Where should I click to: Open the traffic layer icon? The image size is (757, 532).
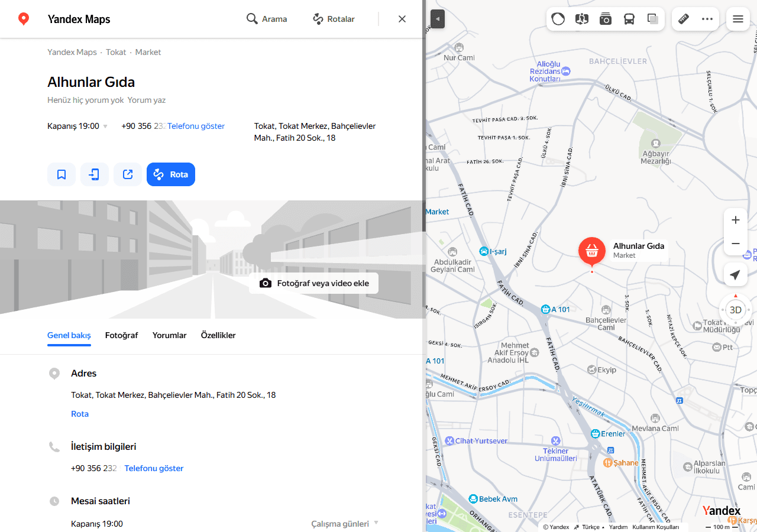tap(558, 18)
